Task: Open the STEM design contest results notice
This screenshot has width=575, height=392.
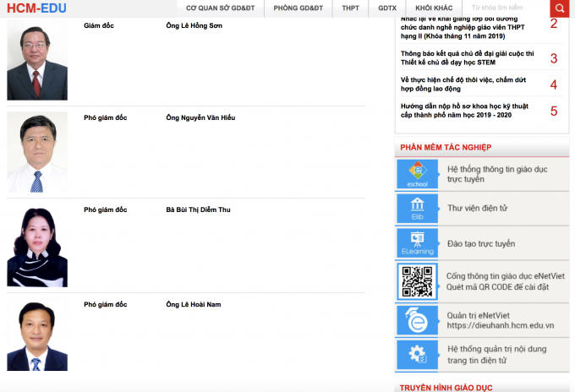Action: (467, 57)
